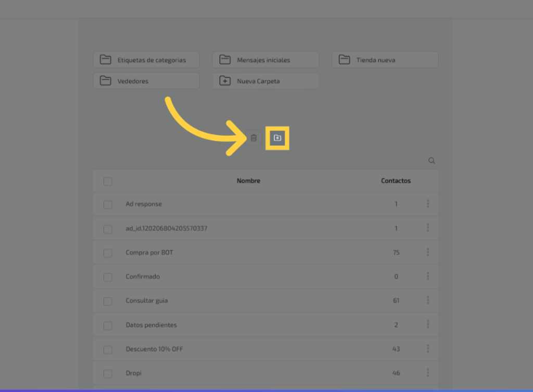
Task: Open the search magnifier icon
Action: [432, 161]
